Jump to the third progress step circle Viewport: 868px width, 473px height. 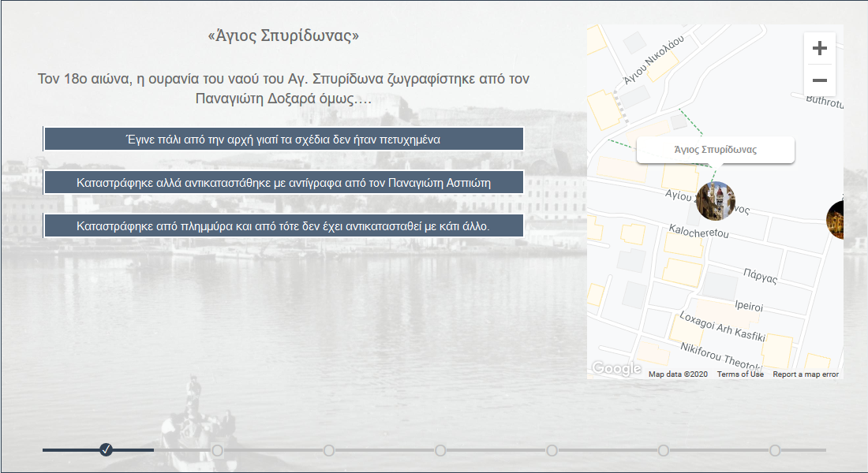pyautogui.click(x=329, y=450)
